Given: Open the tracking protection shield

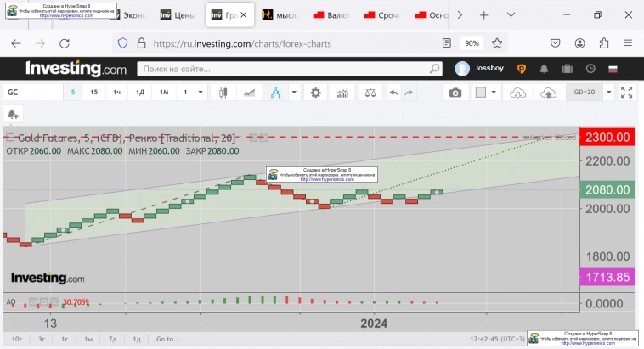Looking at the screenshot, I should pos(123,43).
